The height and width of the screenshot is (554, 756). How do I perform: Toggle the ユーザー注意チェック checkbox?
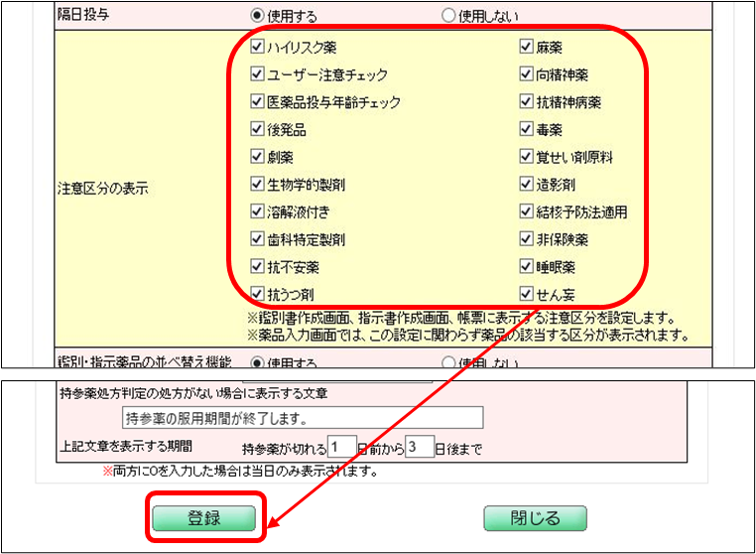(x=258, y=74)
